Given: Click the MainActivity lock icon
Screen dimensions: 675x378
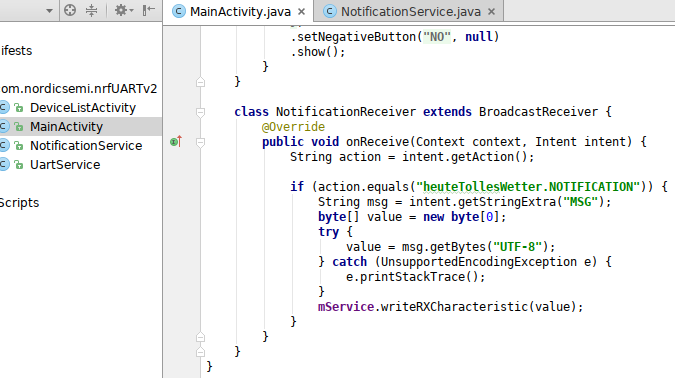Looking at the screenshot, I should 19,127.
